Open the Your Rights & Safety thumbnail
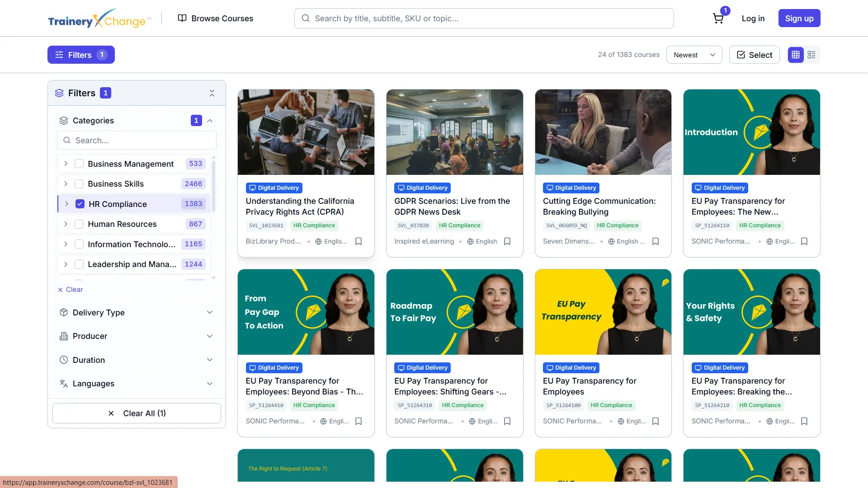The width and height of the screenshot is (868, 488). 752,312
